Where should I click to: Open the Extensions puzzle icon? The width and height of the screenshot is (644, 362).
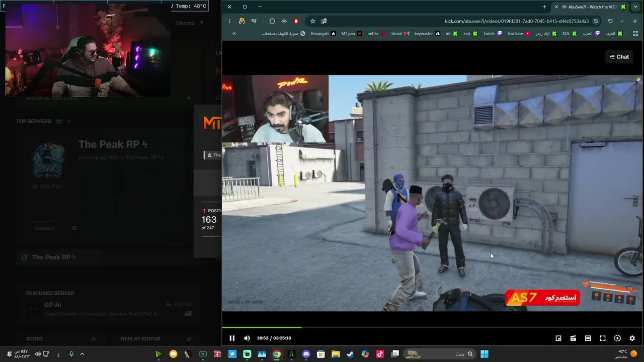click(x=272, y=21)
